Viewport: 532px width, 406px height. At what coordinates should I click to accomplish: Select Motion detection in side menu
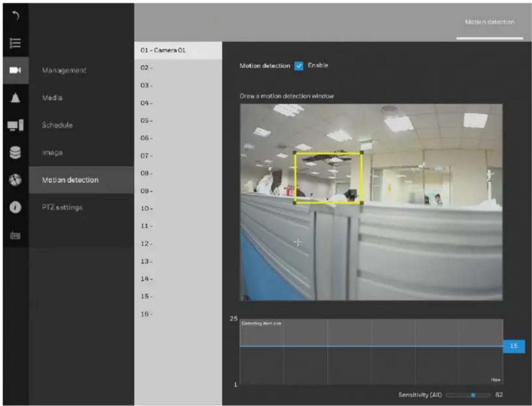pyautogui.click(x=81, y=180)
